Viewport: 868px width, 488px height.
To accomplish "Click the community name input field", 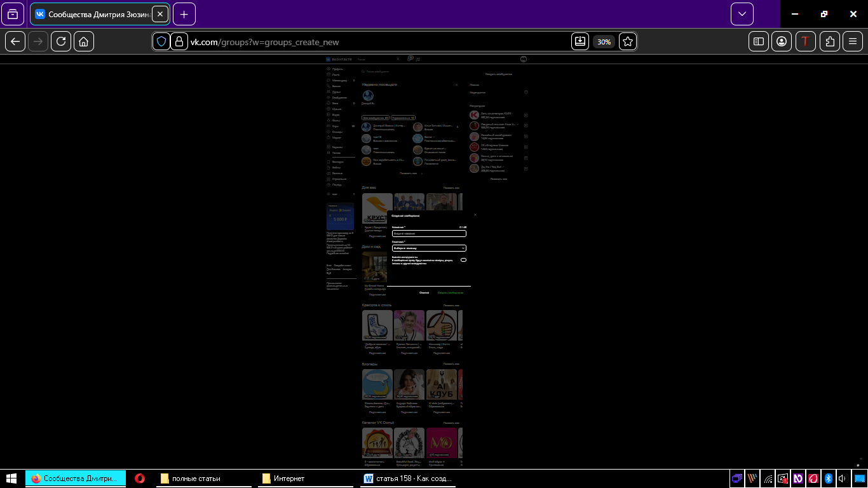I will tap(429, 234).
